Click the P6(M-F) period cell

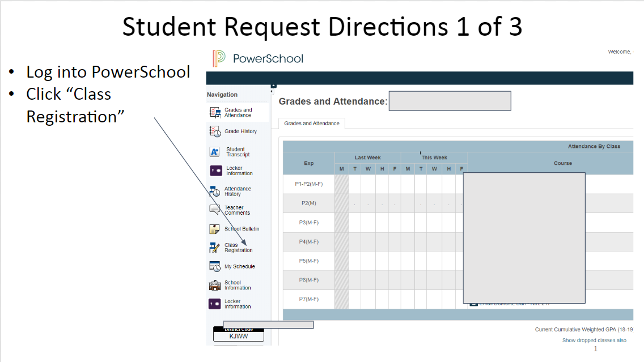click(309, 280)
